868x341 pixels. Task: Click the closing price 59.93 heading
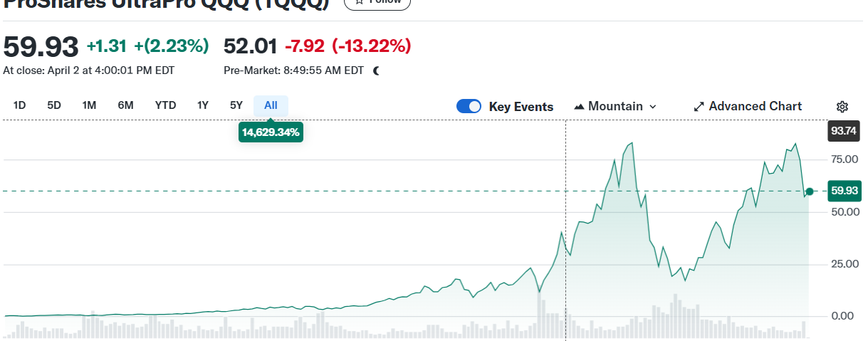coord(41,47)
